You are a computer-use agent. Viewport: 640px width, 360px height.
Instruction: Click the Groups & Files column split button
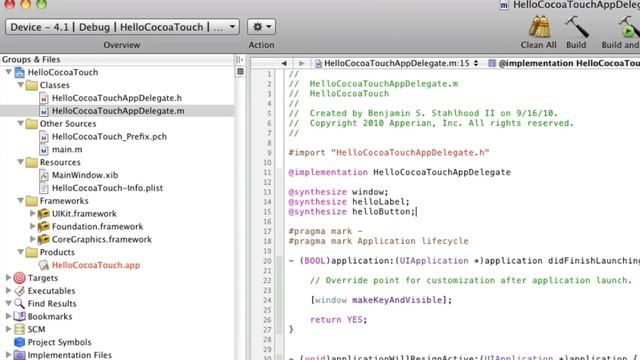(x=240, y=60)
